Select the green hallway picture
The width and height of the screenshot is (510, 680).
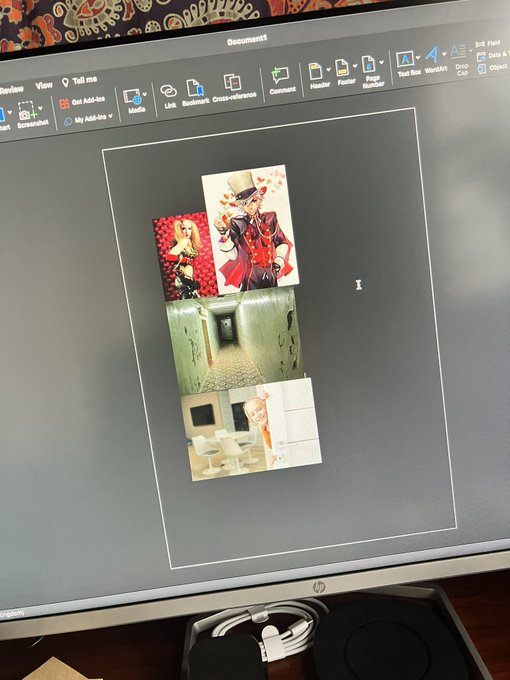point(234,342)
